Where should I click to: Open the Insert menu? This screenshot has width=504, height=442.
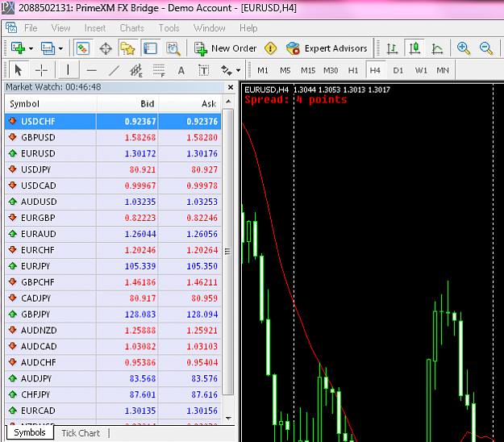click(x=95, y=28)
